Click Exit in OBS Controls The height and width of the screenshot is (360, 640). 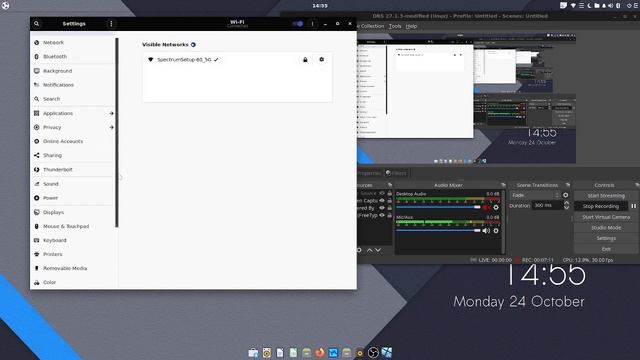(x=606, y=249)
